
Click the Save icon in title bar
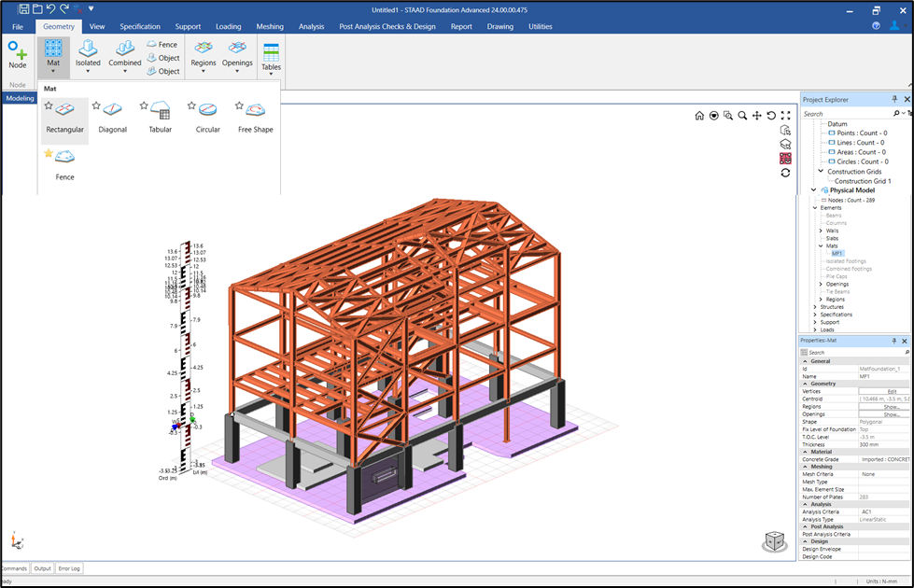[x=24, y=8]
